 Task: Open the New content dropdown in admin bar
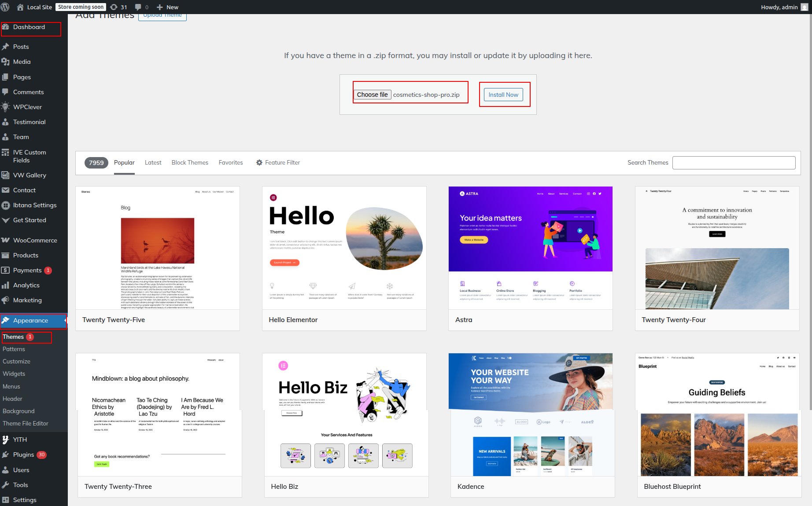pyautogui.click(x=168, y=7)
